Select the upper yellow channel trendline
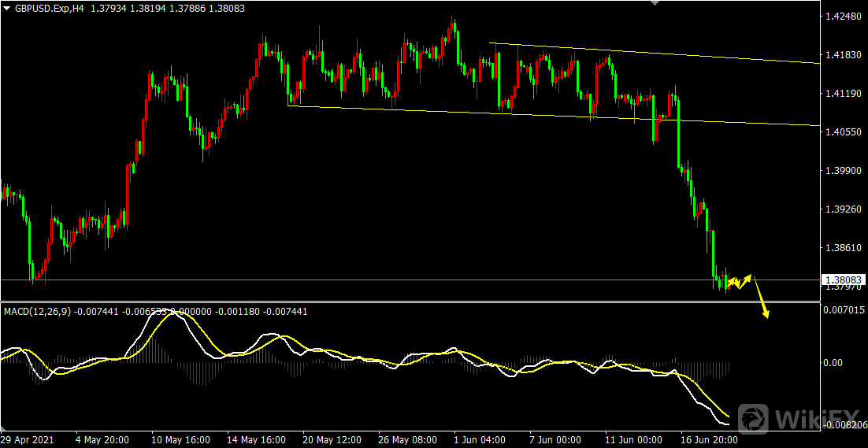868x448 pixels. [654, 53]
